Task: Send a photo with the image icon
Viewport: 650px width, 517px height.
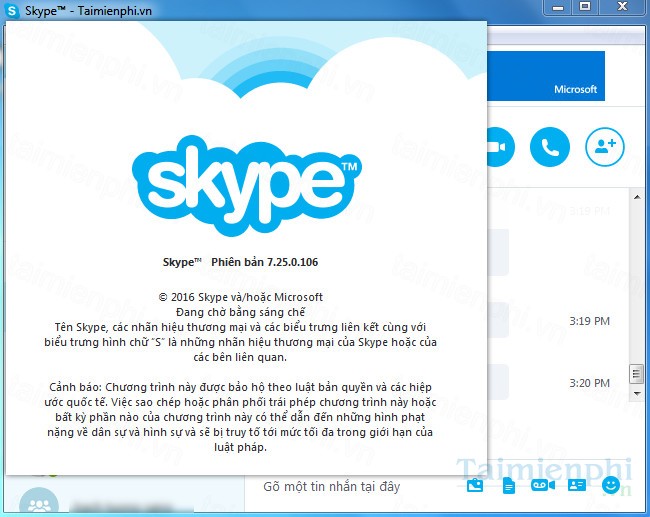Action: 475,485
